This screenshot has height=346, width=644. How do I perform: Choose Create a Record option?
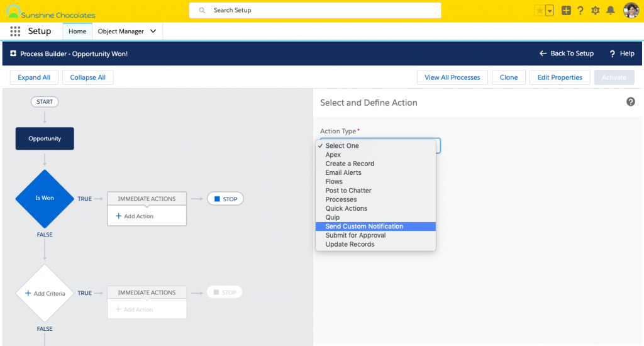click(375, 164)
